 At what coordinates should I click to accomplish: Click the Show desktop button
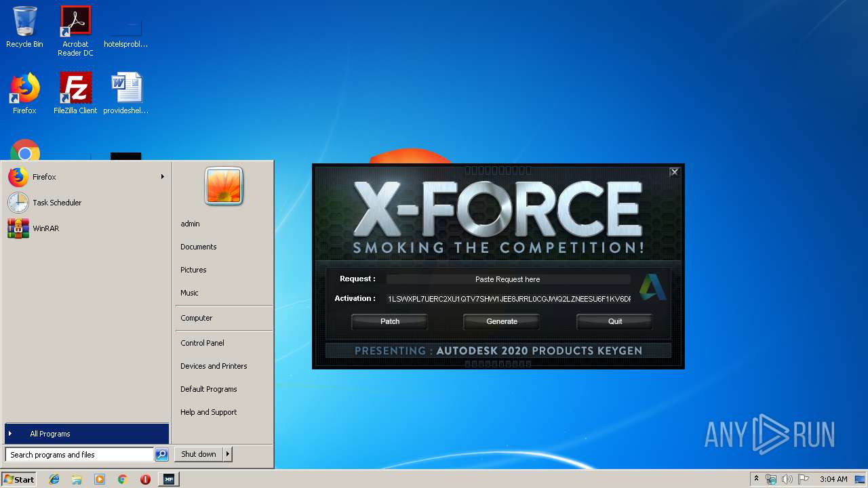click(x=861, y=479)
